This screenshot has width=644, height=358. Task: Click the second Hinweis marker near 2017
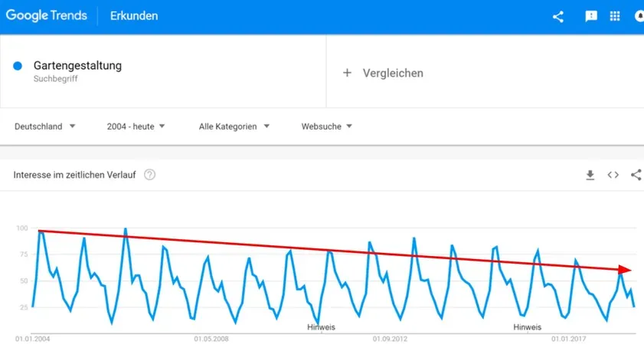[x=528, y=327]
